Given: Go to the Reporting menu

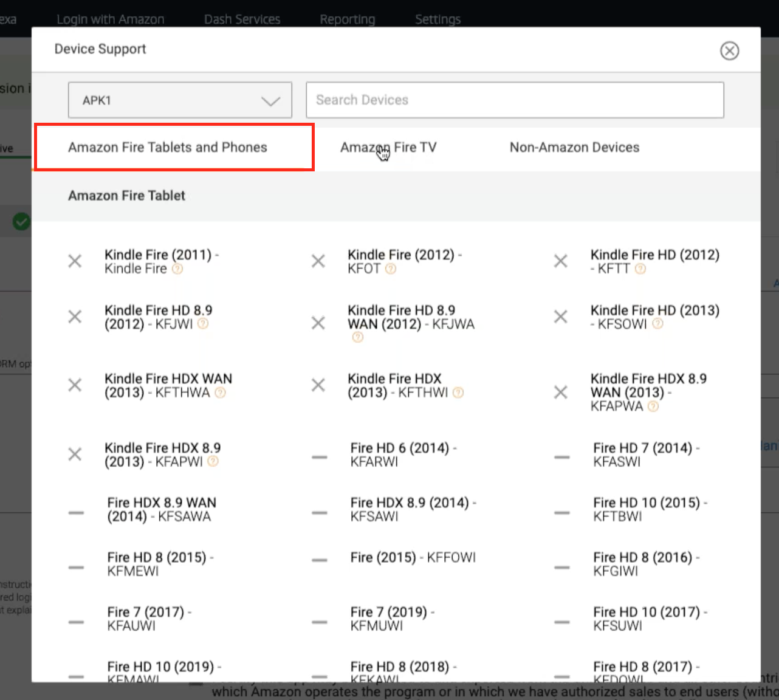Looking at the screenshot, I should coord(348,19).
